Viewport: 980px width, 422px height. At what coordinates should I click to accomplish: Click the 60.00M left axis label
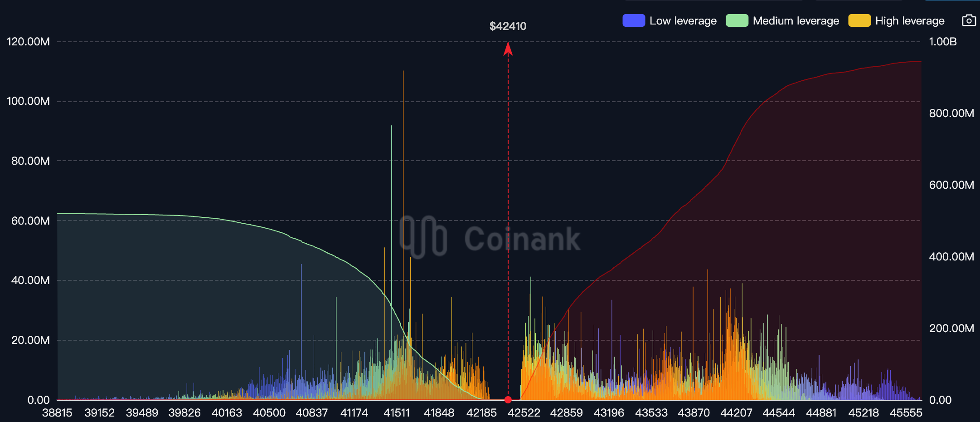(x=30, y=221)
